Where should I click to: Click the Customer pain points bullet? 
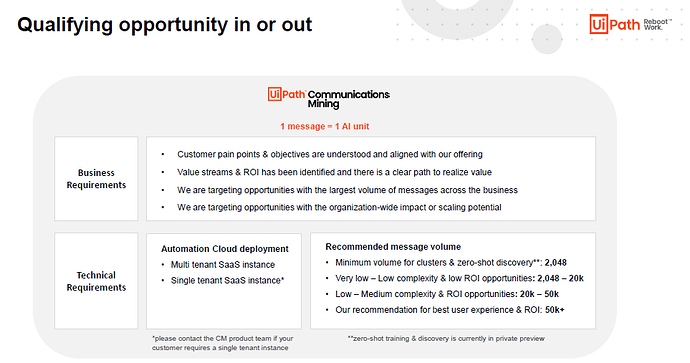[330, 154]
